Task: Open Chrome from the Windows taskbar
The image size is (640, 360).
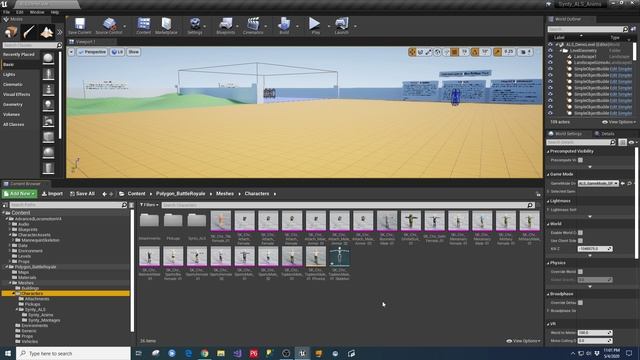Action: (x=204, y=353)
